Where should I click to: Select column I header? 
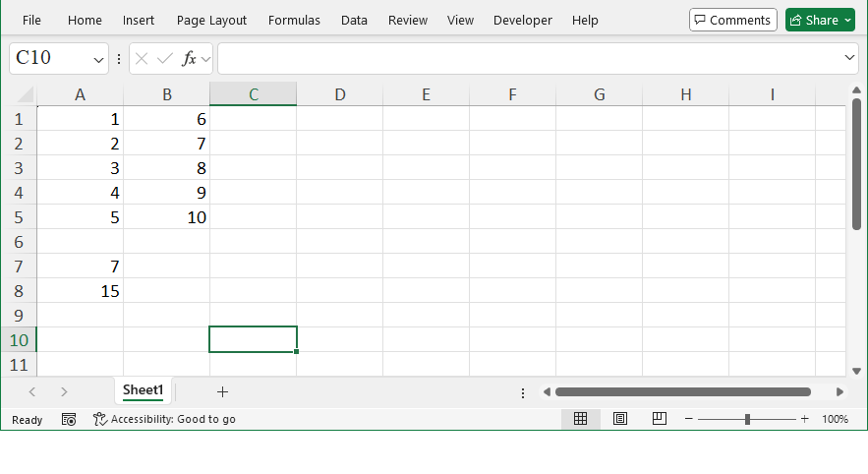[773, 94]
